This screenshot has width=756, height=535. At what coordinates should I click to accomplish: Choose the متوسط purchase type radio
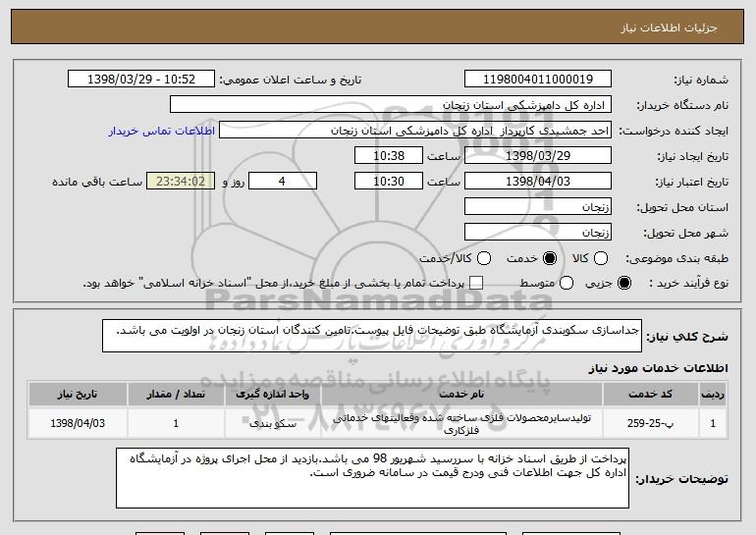tap(567, 283)
